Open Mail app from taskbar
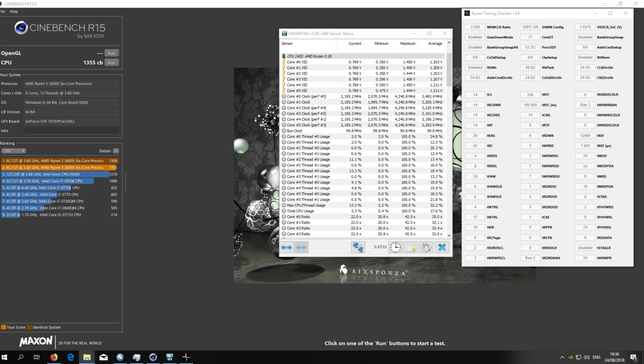Screen dimensions: 644x364 [103, 357]
